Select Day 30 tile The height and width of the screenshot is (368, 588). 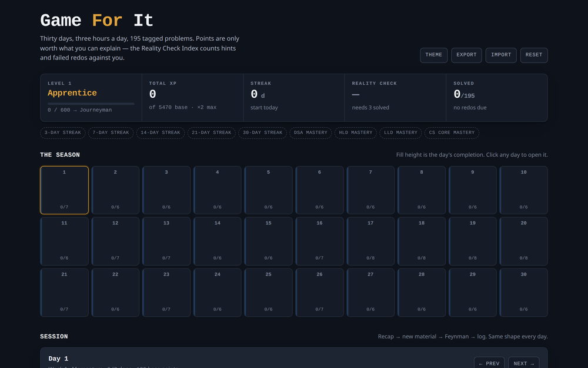(523, 293)
